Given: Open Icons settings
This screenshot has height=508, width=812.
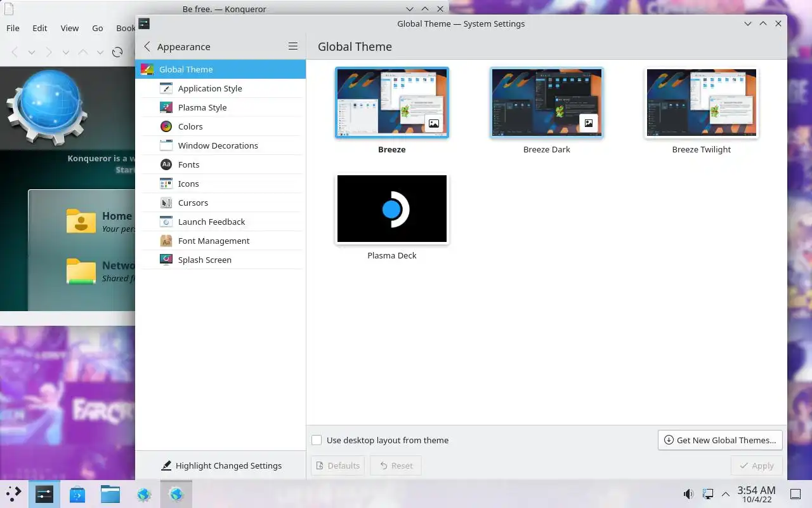Looking at the screenshot, I should tap(220, 184).
